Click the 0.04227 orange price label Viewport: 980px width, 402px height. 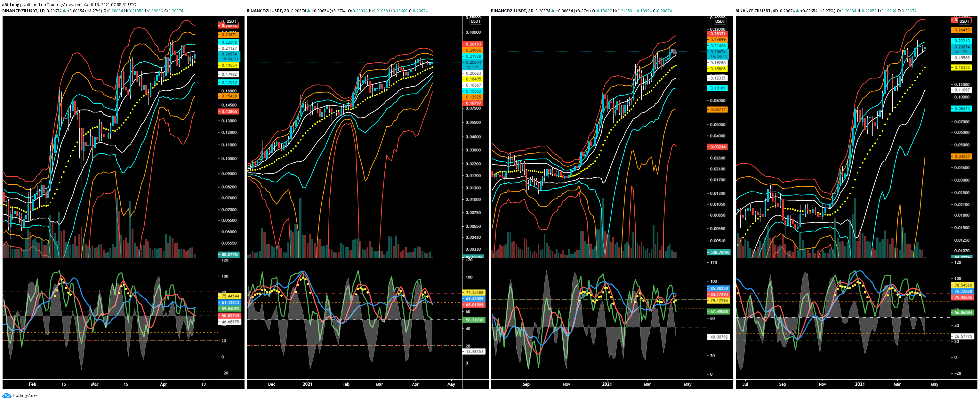tap(962, 156)
